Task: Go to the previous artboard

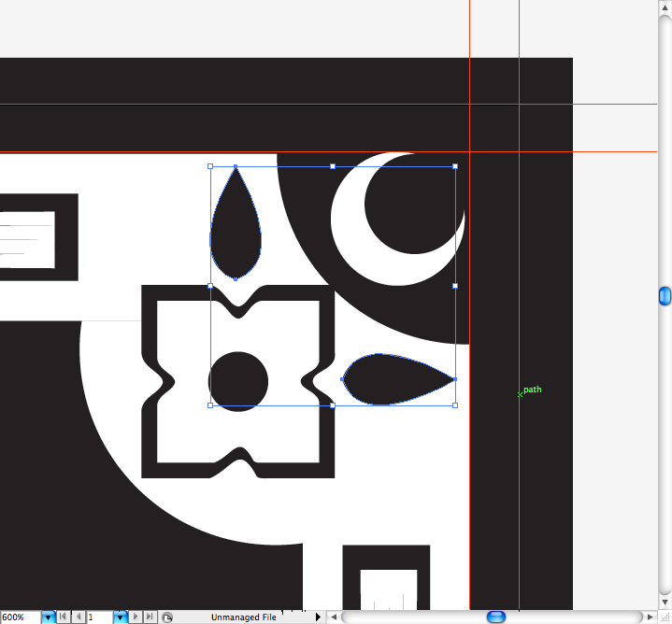Action: point(79,617)
